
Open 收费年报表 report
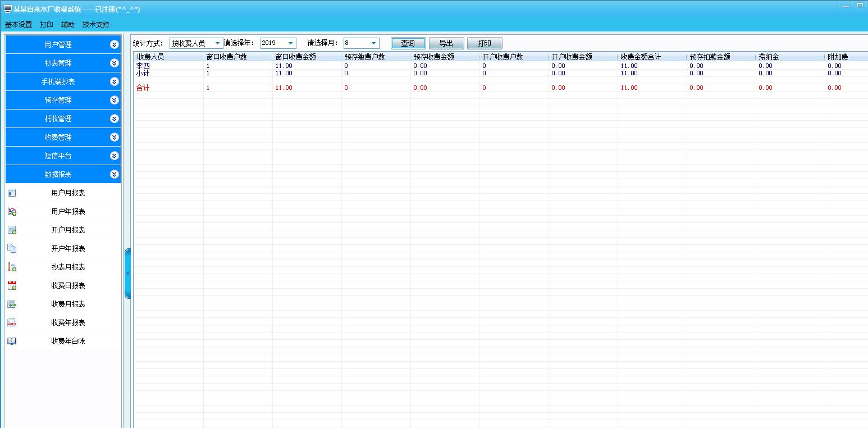[68, 322]
